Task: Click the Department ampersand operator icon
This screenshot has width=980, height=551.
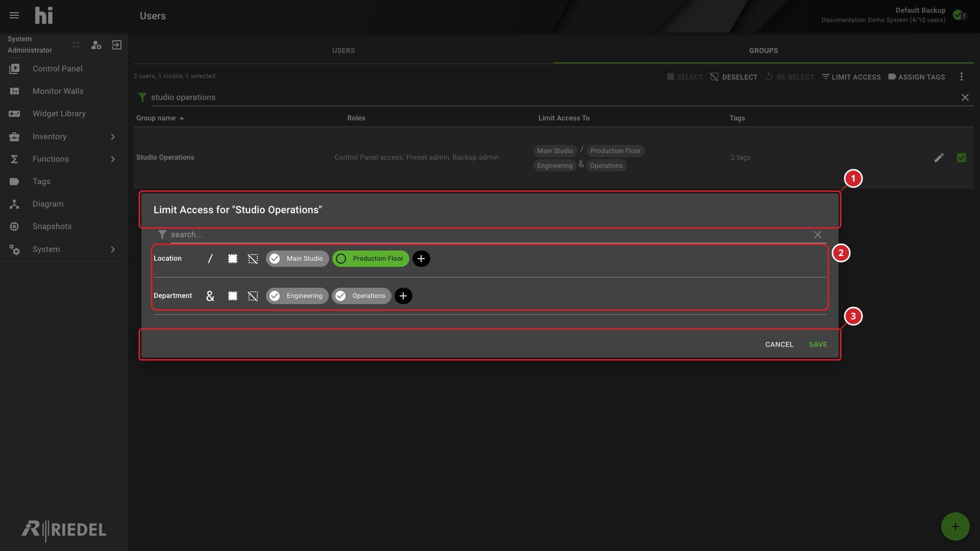Action: (210, 296)
